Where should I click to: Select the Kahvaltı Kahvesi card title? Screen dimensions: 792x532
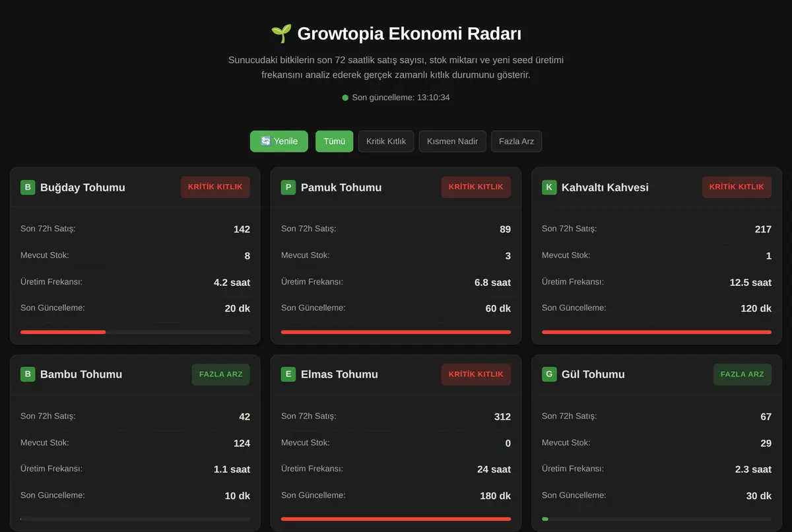tap(605, 187)
